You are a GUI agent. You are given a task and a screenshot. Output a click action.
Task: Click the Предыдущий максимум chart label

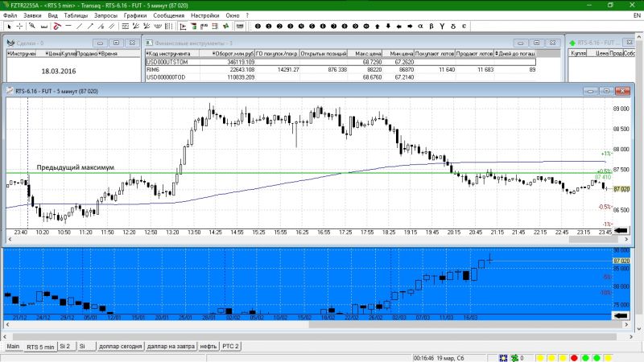coord(75,167)
